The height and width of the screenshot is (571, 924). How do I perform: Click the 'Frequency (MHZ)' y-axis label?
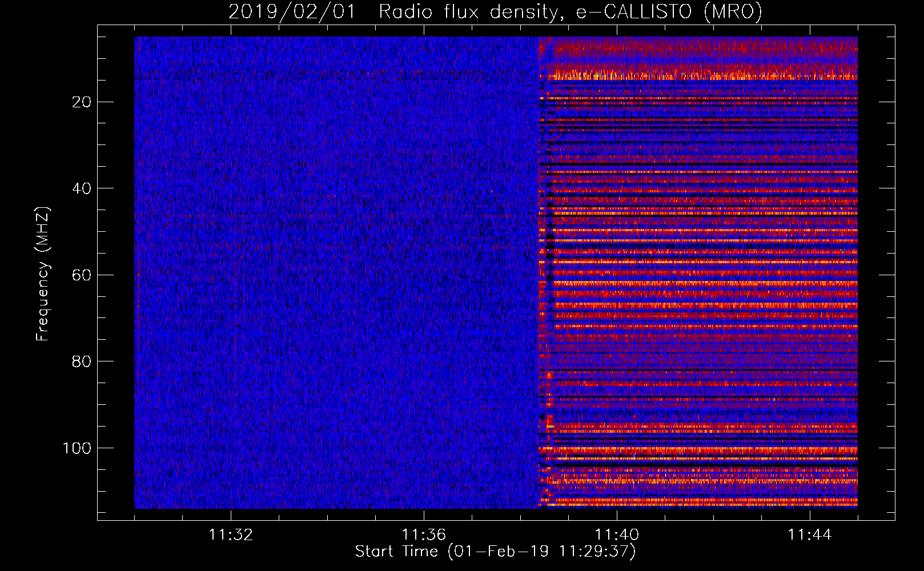click(43, 274)
